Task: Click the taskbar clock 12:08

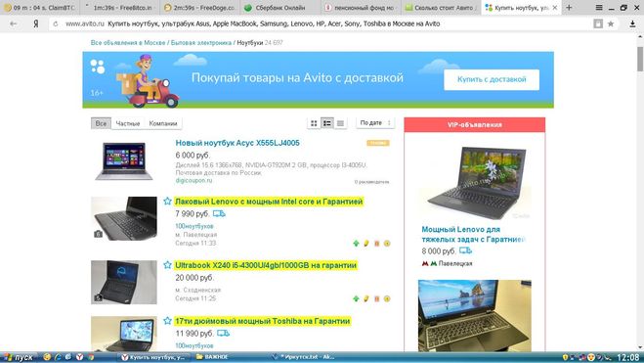Action: [628, 357]
